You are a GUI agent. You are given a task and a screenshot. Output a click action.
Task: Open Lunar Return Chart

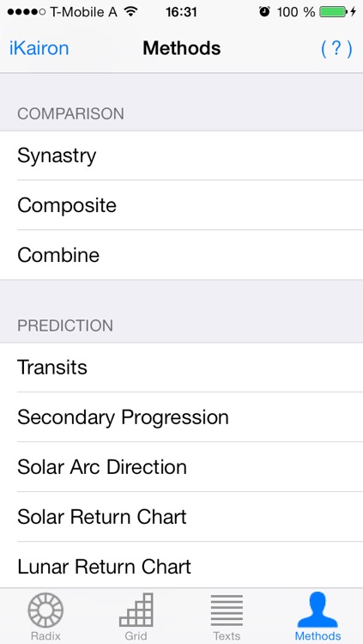click(182, 566)
